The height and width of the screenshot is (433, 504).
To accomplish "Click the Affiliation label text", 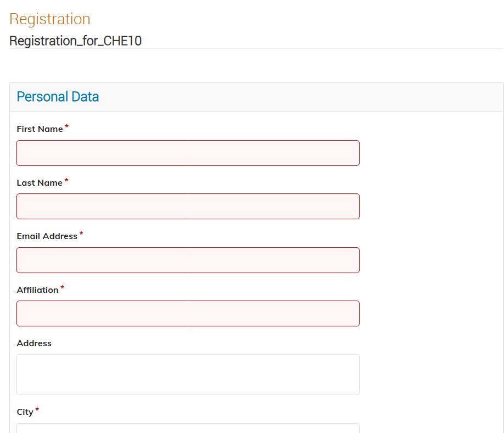I will coord(37,290).
